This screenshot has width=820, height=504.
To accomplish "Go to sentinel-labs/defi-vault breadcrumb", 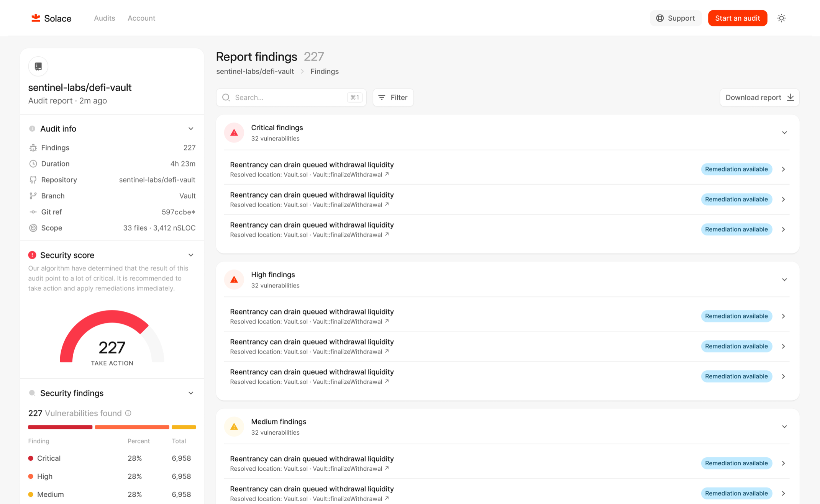I will [255, 71].
